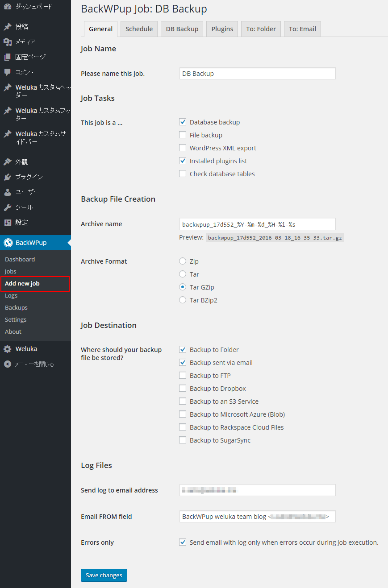Click the Archive name input field
The width and height of the screenshot is (388, 588).
pos(257,224)
